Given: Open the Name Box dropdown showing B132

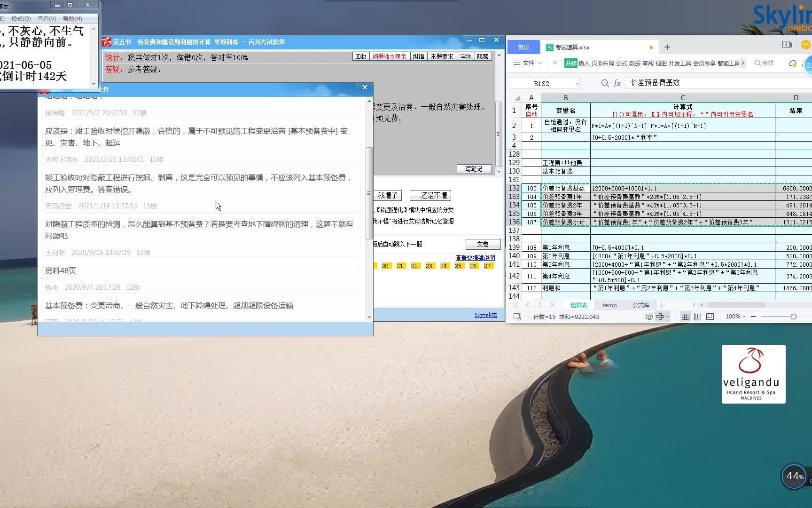Looking at the screenshot, I should pyautogui.click(x=577, y=83).
